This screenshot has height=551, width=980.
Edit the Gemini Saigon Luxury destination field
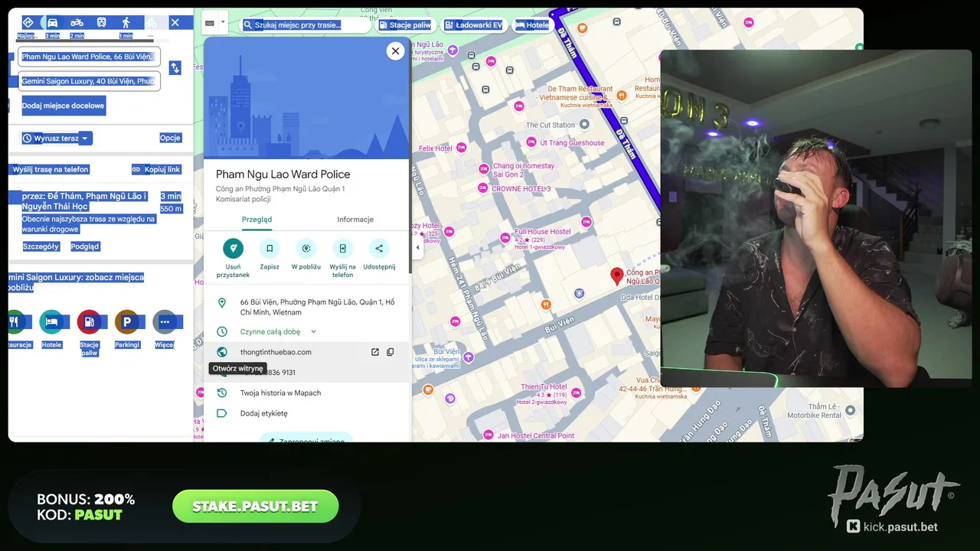pos(89,81)
